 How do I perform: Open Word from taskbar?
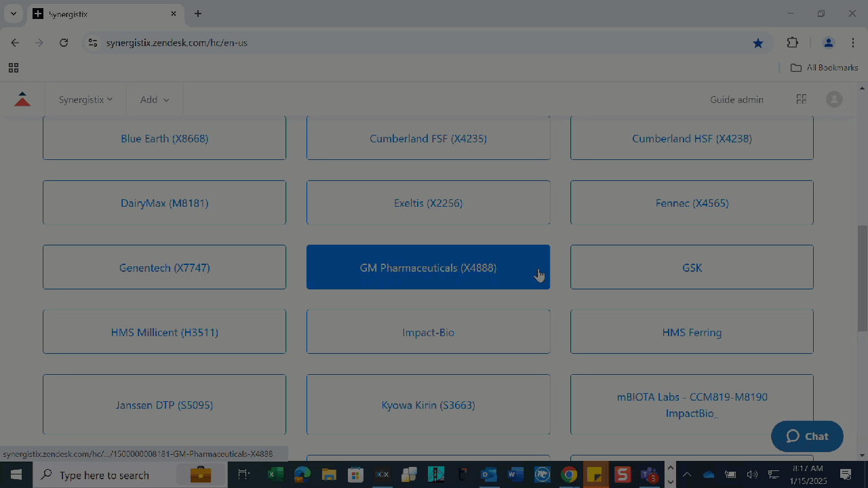tap(515, 474)
